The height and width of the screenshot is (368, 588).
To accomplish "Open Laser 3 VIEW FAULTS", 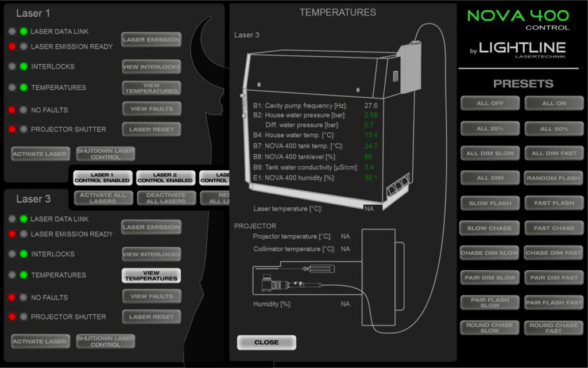I will click(x=152, y=296).
